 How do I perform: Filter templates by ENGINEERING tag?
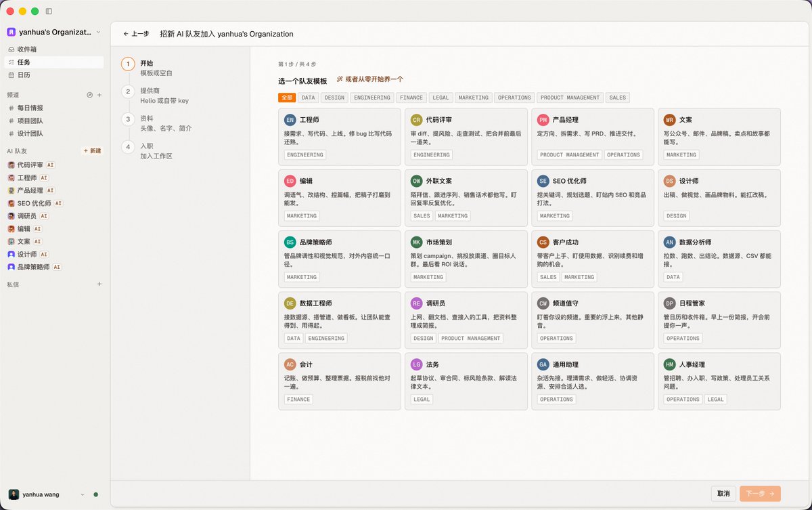[x=372, y=98]
